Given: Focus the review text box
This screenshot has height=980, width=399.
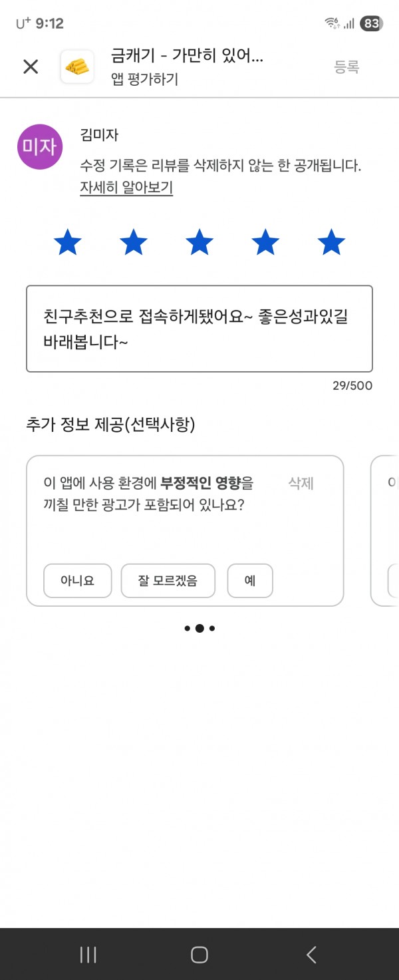Looking at the screenshot, I should tap(199, 329).
